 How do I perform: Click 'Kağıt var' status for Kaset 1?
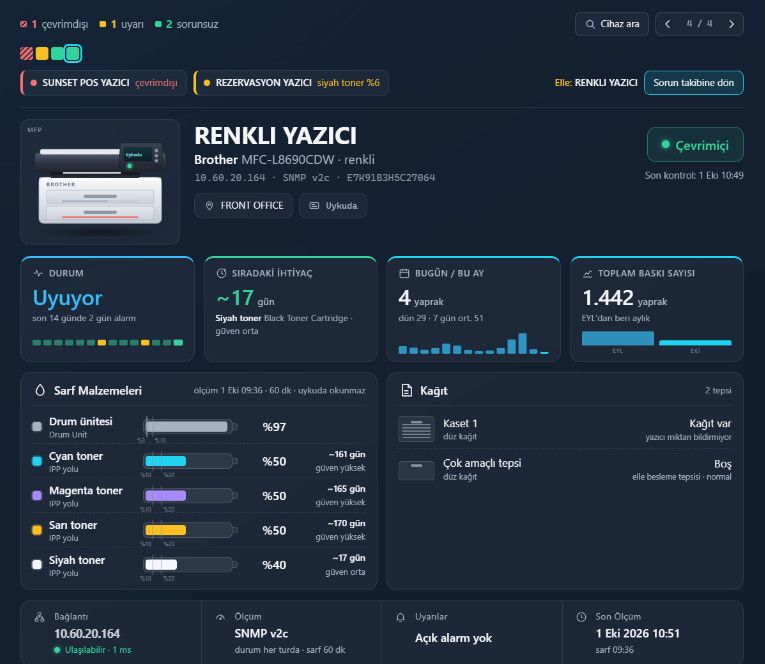710,423
